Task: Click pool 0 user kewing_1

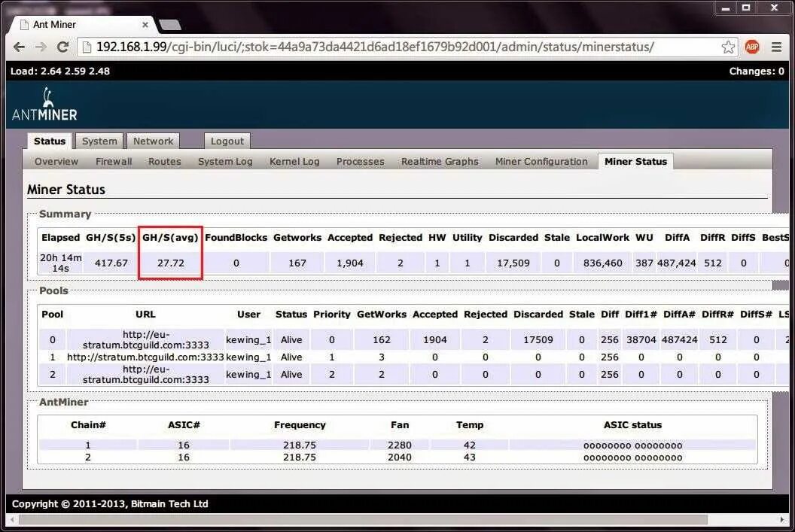Action: click(248, 340)
